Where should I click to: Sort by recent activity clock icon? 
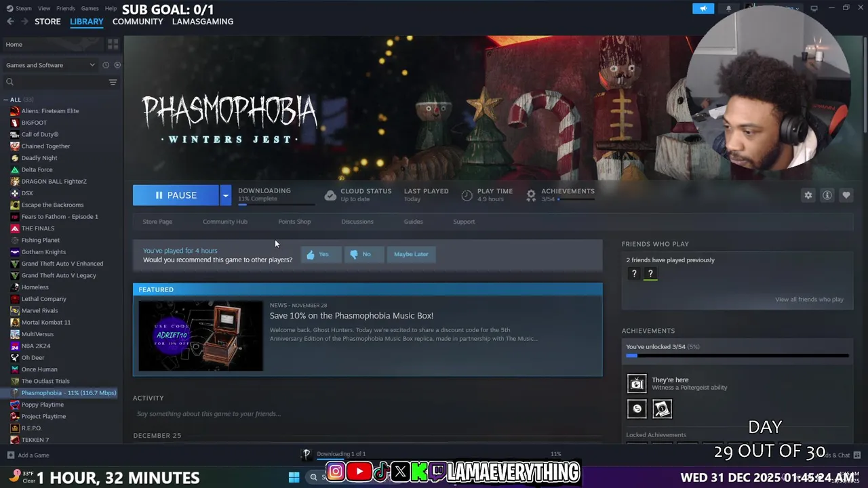(x=106, y=65)
